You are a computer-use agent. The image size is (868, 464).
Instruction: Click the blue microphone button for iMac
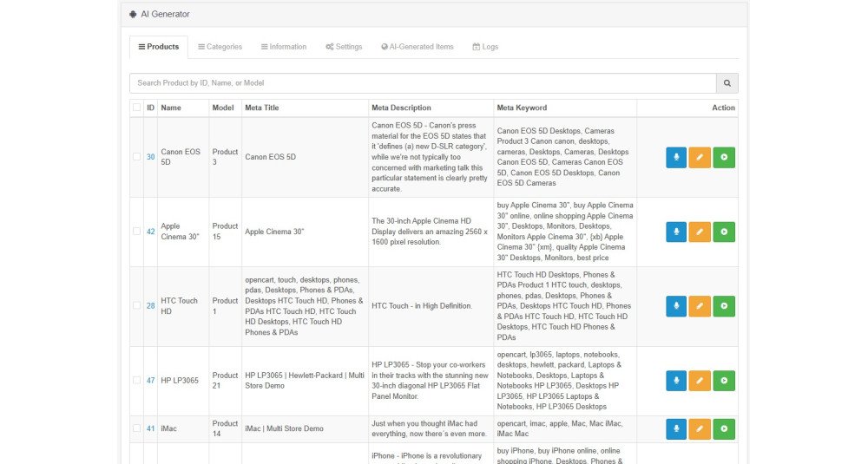[x=676, y=428]
